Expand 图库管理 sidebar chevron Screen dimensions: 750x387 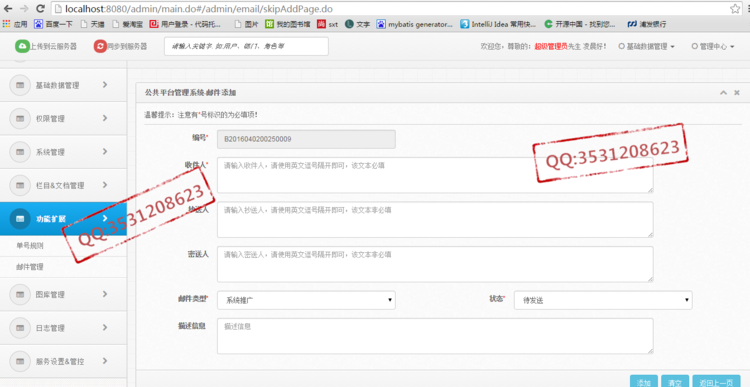[105, 294]
